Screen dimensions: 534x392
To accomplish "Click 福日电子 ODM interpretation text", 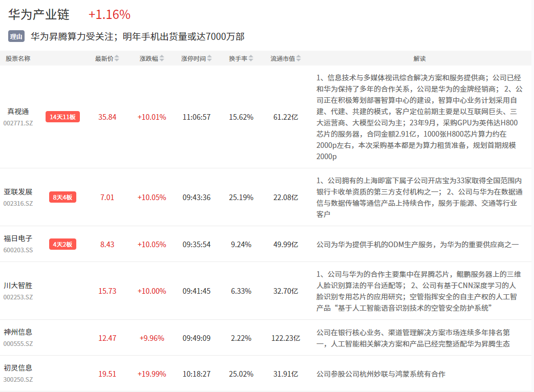I will pos(418,244).
